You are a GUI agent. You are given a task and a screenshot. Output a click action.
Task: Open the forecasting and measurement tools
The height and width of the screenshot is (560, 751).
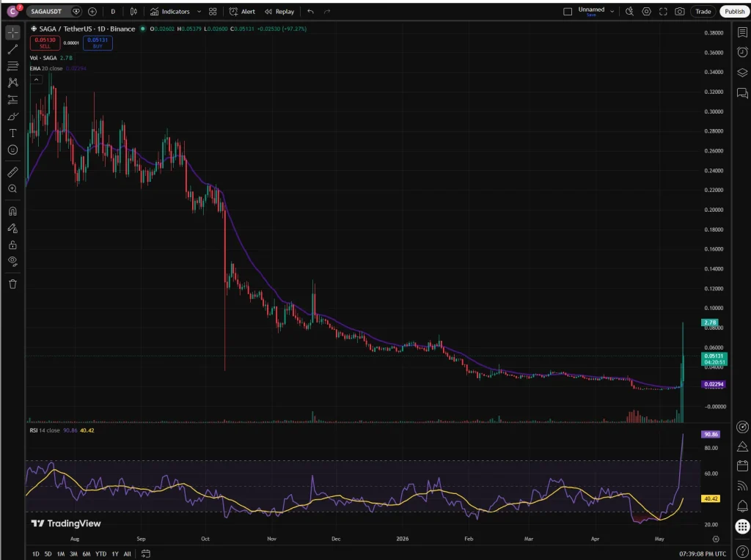13,100
